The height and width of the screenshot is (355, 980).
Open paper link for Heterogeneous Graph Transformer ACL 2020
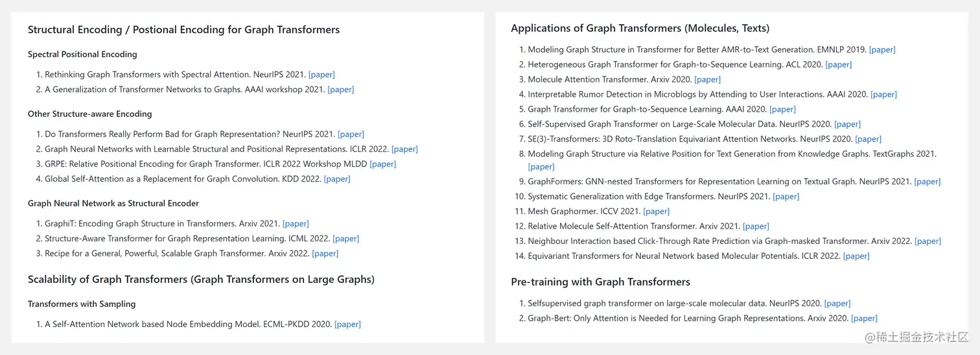coord(839,65)
